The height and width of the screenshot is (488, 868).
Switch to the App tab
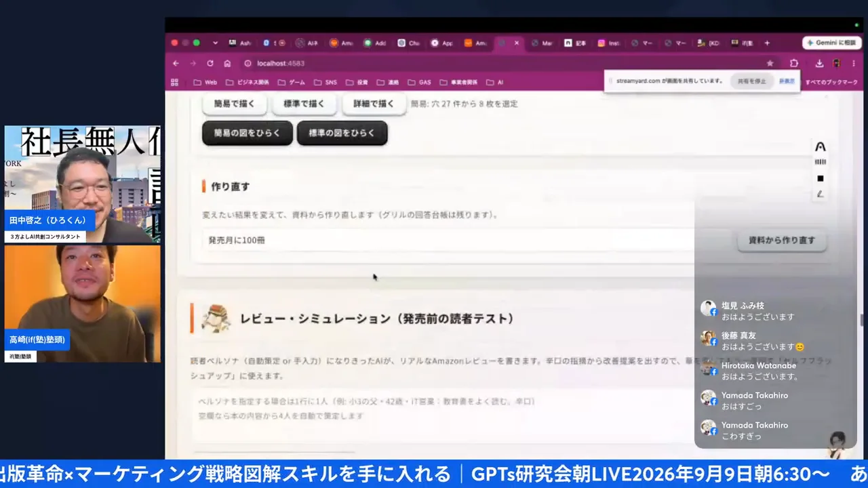(x=443, y=43)
